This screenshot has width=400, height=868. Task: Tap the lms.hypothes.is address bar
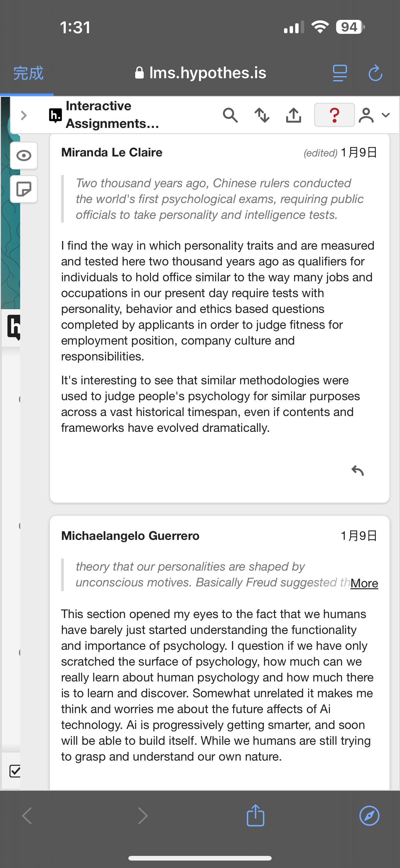[x=201, y=73]
